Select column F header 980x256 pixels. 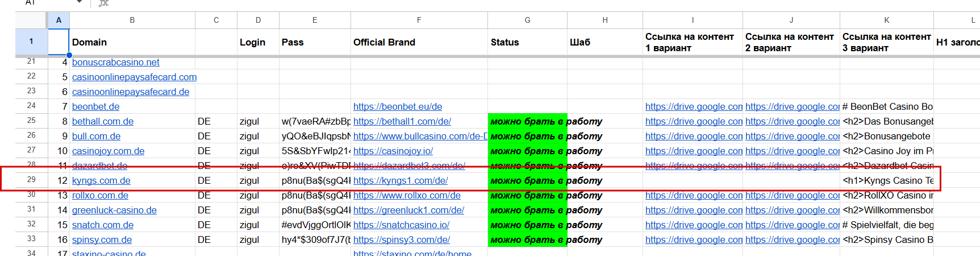tap(419, 20)
